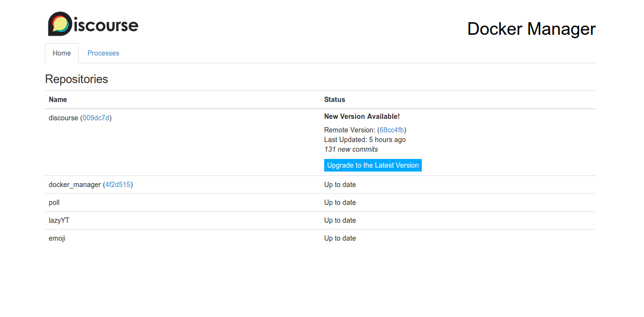
Task: Select the docker_manager repository name
Action: (75, 185)
